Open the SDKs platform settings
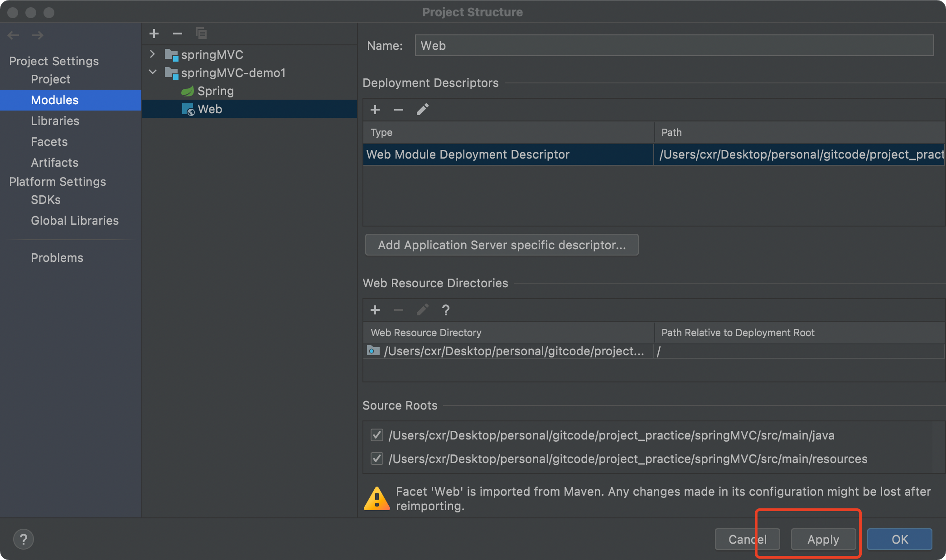946x560 pixels. tap(45, 200)
